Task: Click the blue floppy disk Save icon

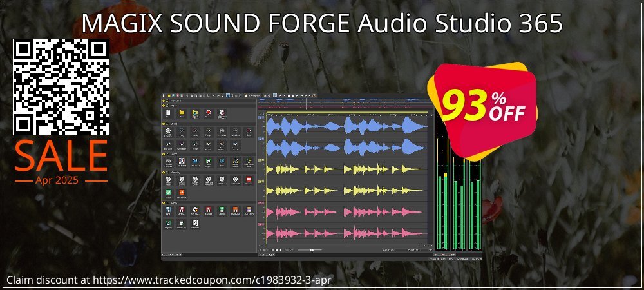Action: tap(168, 209)
